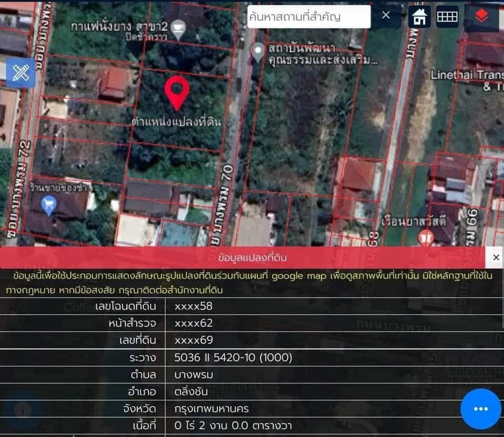
Task: Click the ข้อมูลแปลงที่ดิน red header bar
Action: click(252, 258)
